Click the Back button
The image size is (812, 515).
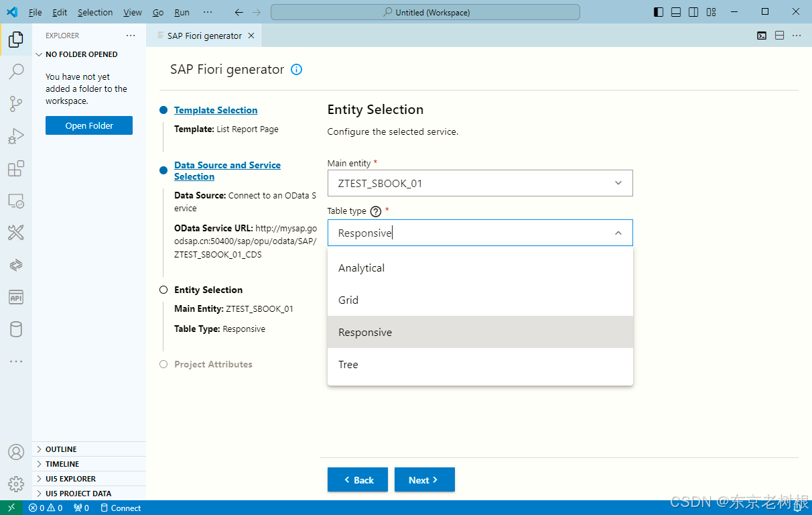358,479
